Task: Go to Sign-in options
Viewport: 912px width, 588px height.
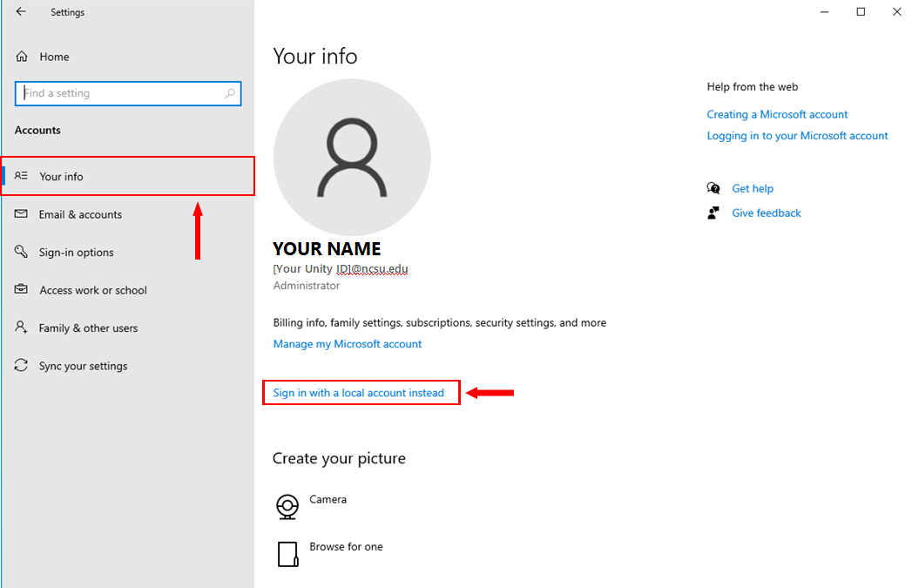Action: click(x=76, y=253)
